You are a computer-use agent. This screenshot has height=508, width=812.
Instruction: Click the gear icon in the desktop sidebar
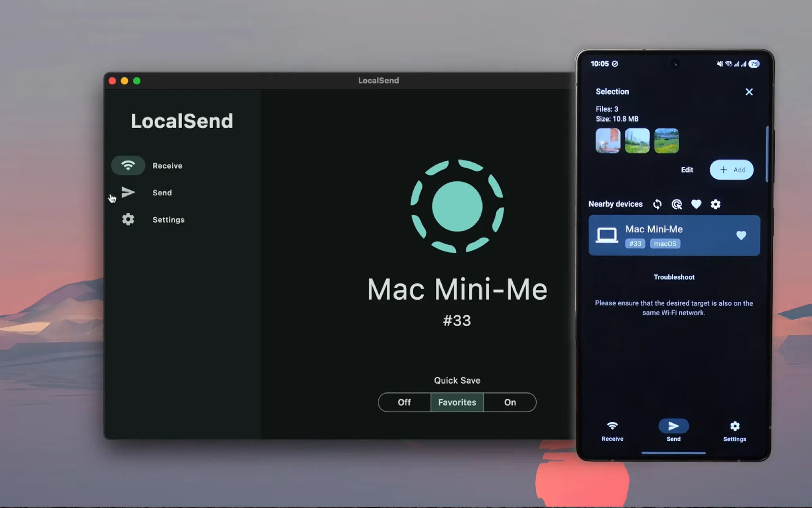point(128,219)
